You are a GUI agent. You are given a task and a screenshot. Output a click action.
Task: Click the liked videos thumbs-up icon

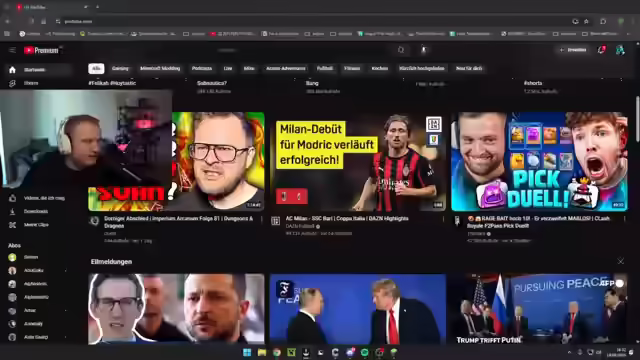tap(12, 198)
